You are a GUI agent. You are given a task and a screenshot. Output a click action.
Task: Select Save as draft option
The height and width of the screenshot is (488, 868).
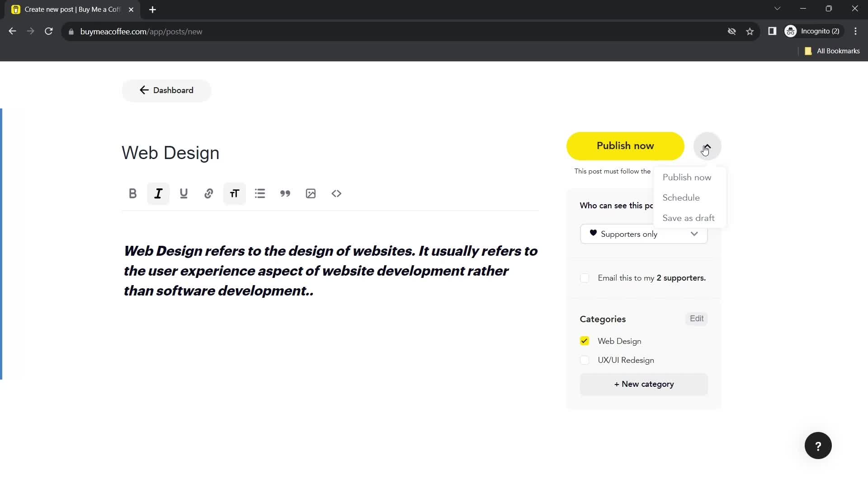(689, 218)
